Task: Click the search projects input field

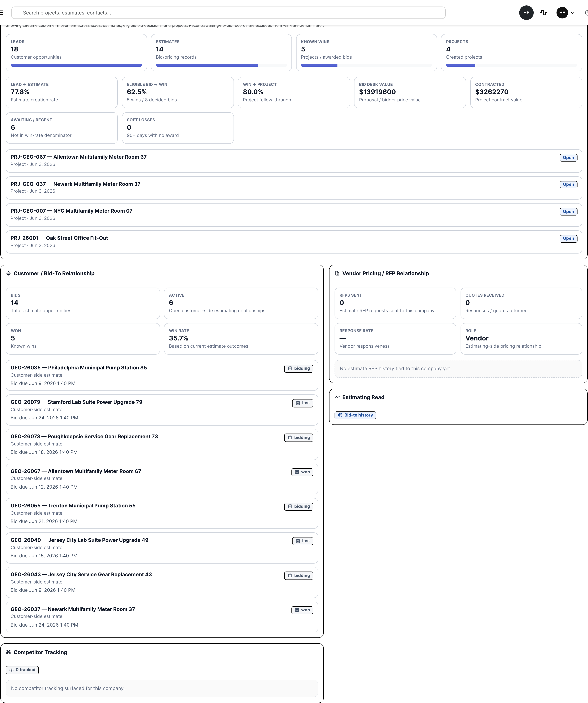Action: tap(228, 13)
